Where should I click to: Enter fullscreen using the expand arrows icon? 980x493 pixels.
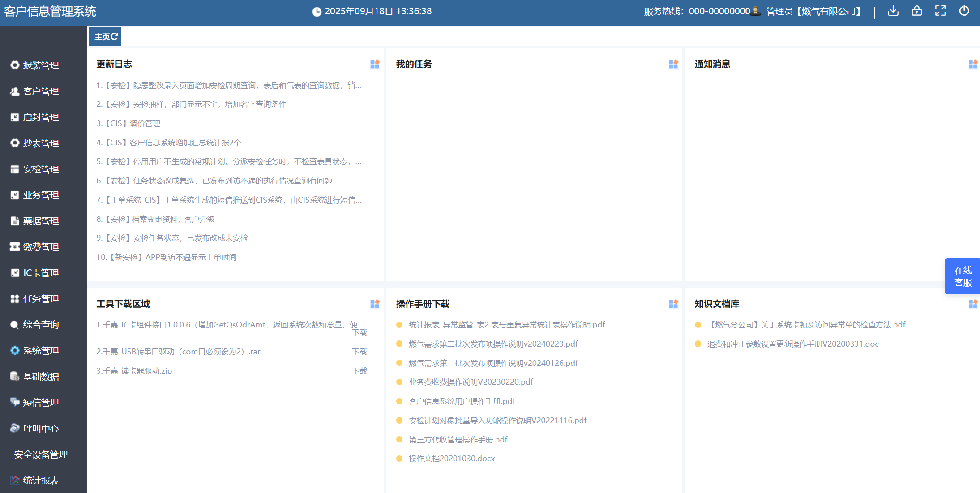pyautogui.click(x=940, y=11)
